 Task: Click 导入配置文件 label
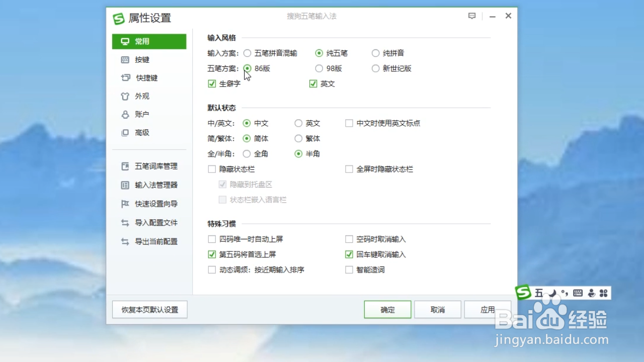point(156,223)
